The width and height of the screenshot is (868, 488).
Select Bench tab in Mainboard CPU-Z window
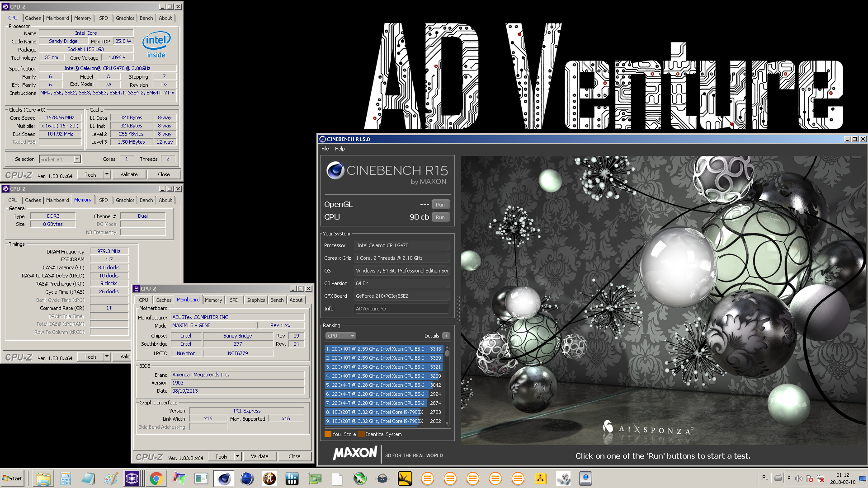click(x=277, y=300)
